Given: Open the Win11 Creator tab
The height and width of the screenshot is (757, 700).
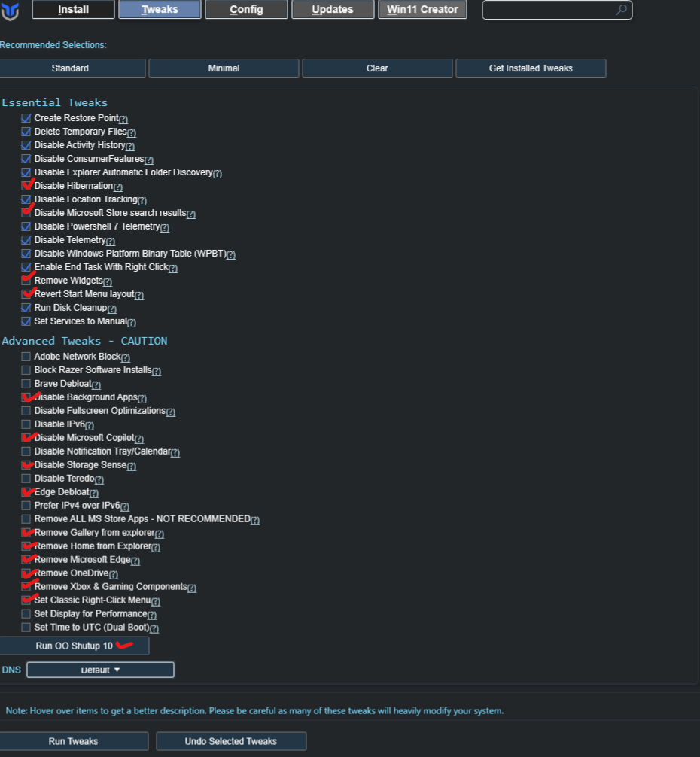Looking at the screenshot, I should point(422,9).
